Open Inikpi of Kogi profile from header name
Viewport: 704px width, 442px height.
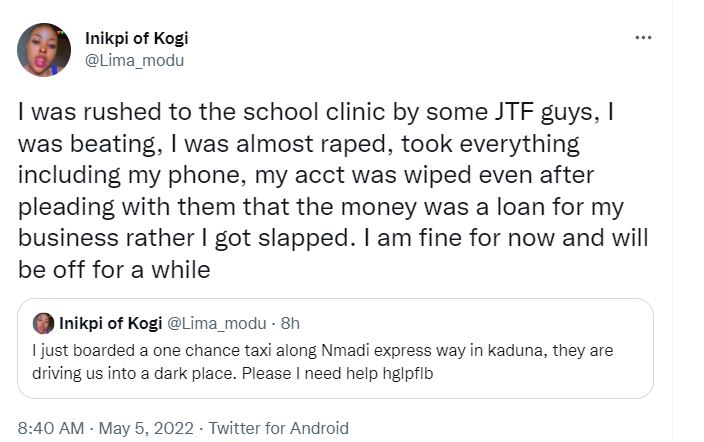(136, 39)
